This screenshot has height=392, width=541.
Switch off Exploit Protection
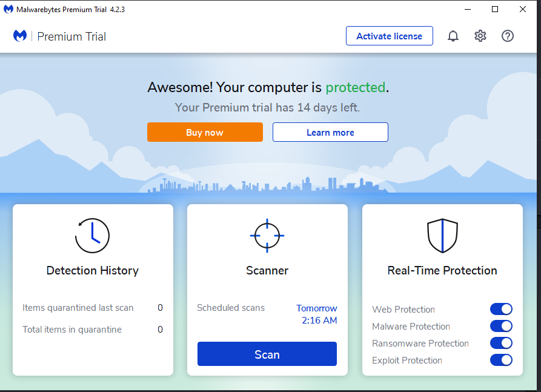tap(501, 360)
